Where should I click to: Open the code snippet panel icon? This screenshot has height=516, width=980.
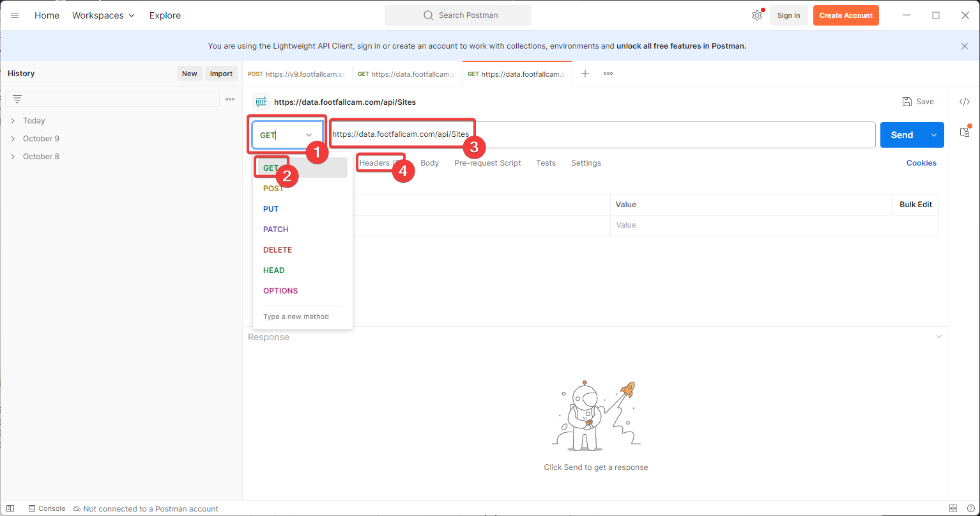click(x=965, y=102)
